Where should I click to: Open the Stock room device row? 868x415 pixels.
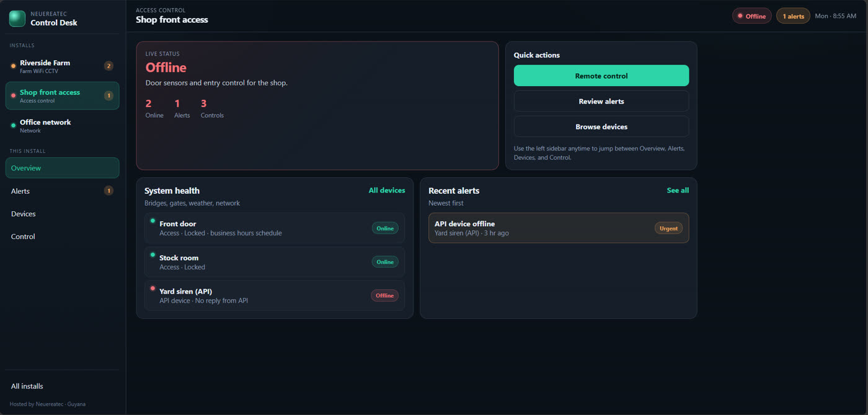pos(275,262)
